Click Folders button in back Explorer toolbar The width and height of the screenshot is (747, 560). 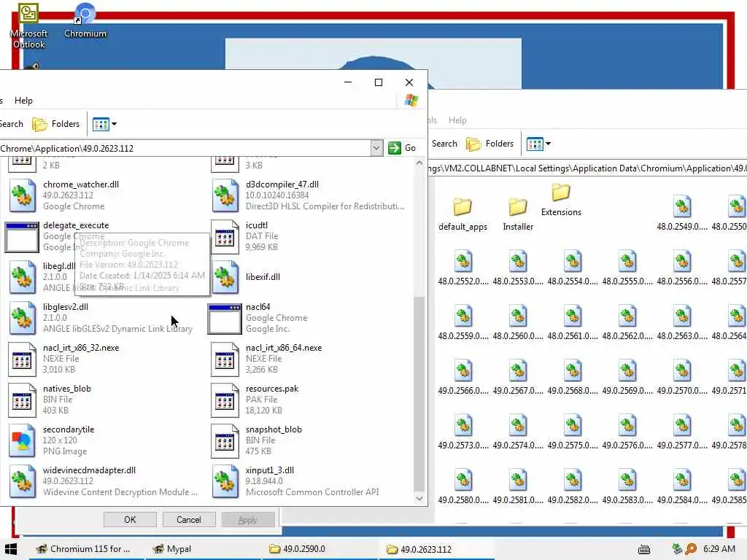point(490,144)
